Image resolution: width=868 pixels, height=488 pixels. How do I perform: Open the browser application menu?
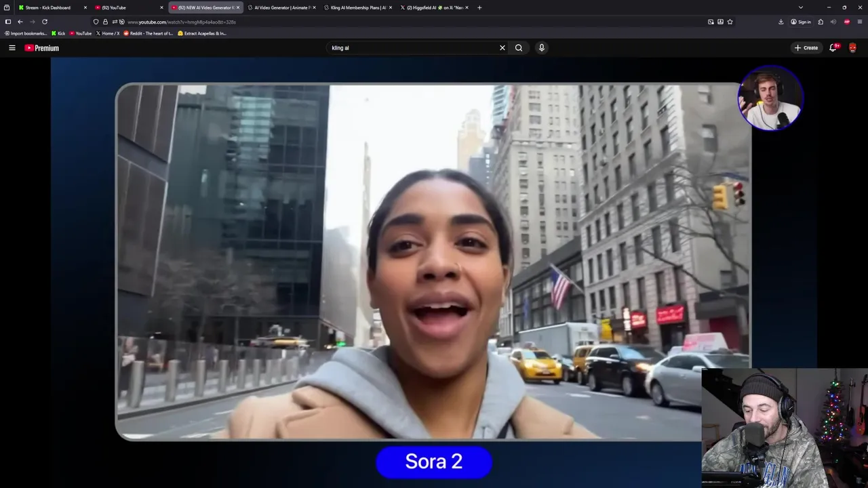860,22
